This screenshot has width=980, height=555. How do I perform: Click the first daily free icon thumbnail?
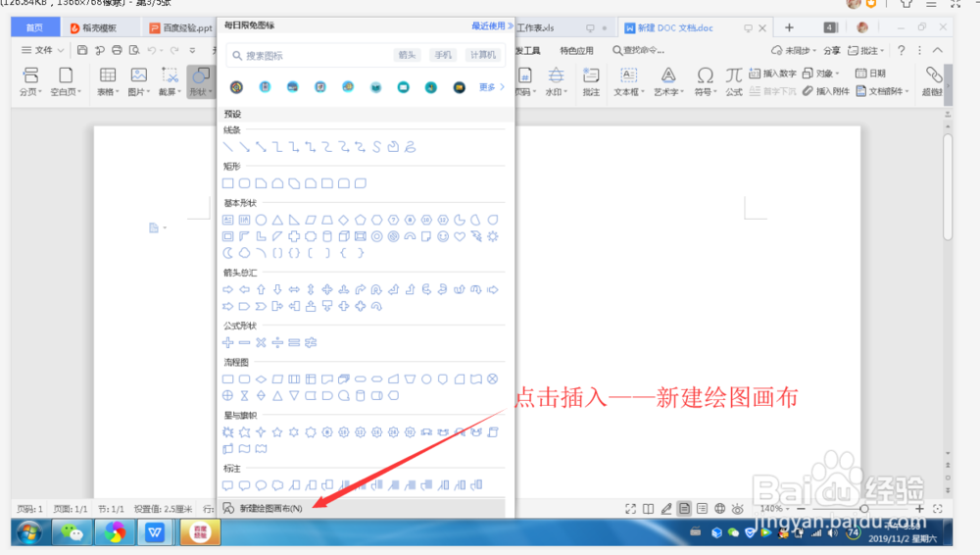pyautogui.click(x=236, y=87)
